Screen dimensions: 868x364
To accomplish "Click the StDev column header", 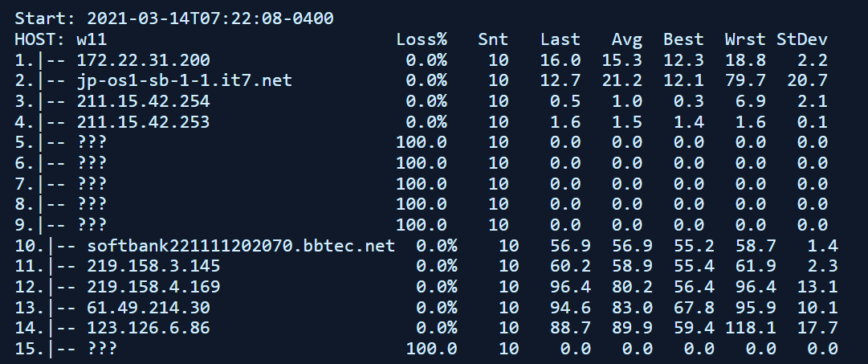I will [802, 39].
